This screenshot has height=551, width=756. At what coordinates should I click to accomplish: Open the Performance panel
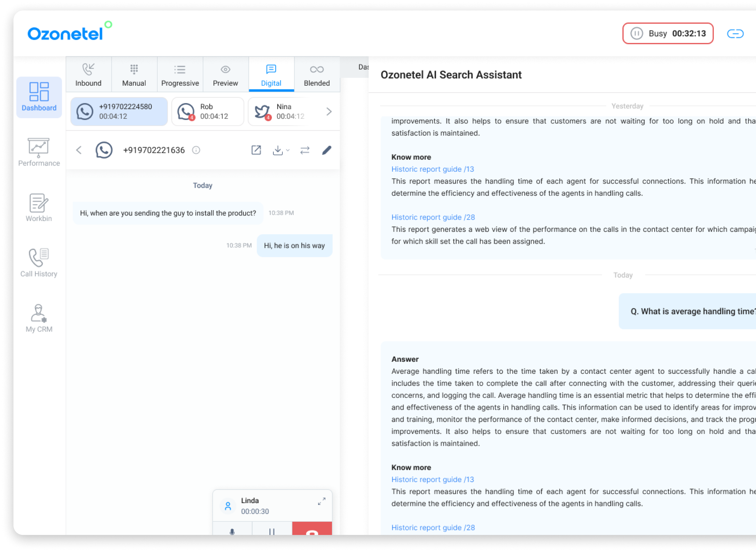(38, 151)
